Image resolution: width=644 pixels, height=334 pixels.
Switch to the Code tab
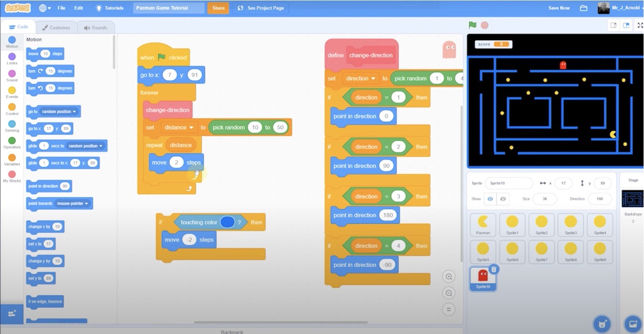[x=19, y=27]
